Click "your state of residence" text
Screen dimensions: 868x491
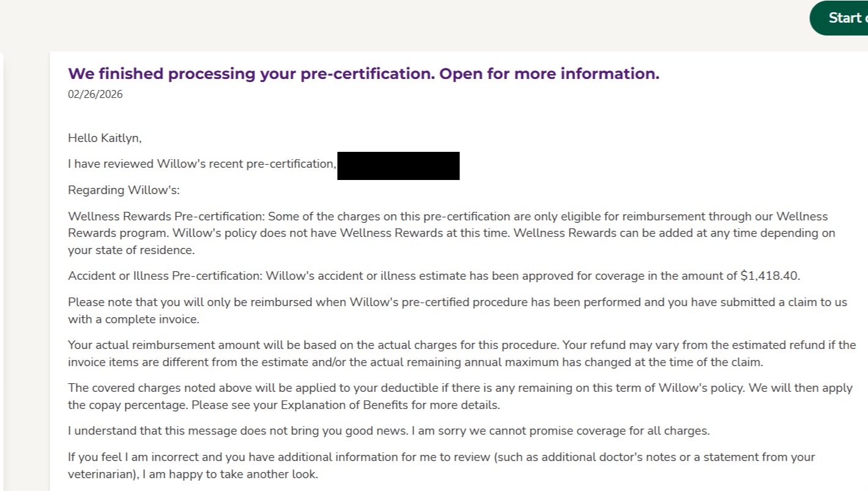[x=131, y=250]
